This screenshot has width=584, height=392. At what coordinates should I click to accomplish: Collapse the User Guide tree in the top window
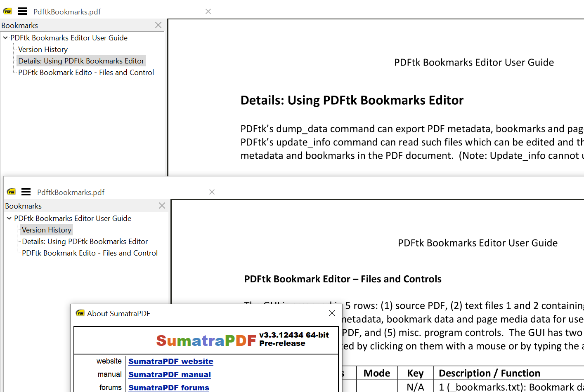[x=5, y=38]
